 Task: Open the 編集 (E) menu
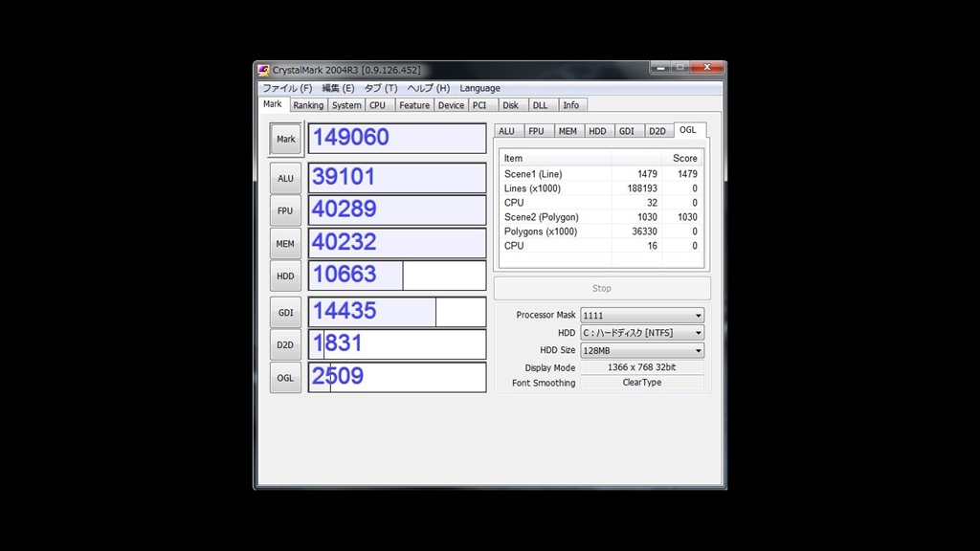[338, 88]
